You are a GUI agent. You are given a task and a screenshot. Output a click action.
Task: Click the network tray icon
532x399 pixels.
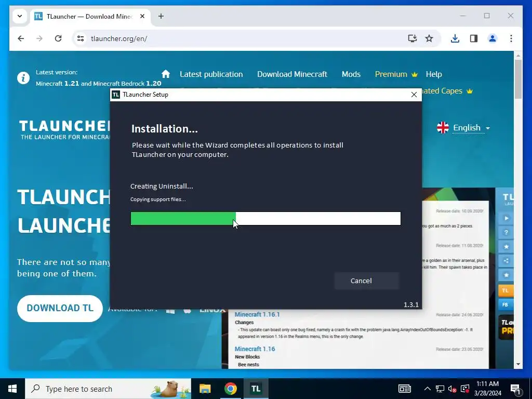pos(440,389)
